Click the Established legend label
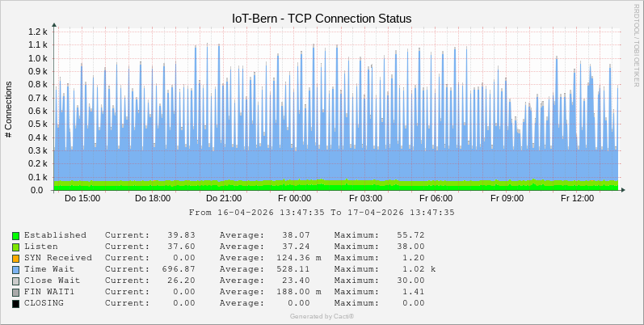644x325 pixels. pyautogui.click(x=55, y=235)
